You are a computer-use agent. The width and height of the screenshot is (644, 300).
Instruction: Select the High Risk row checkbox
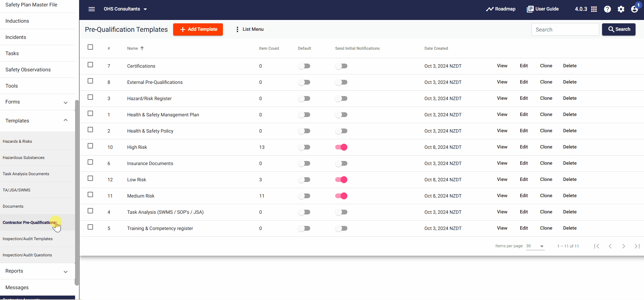(x=90, y=146)
